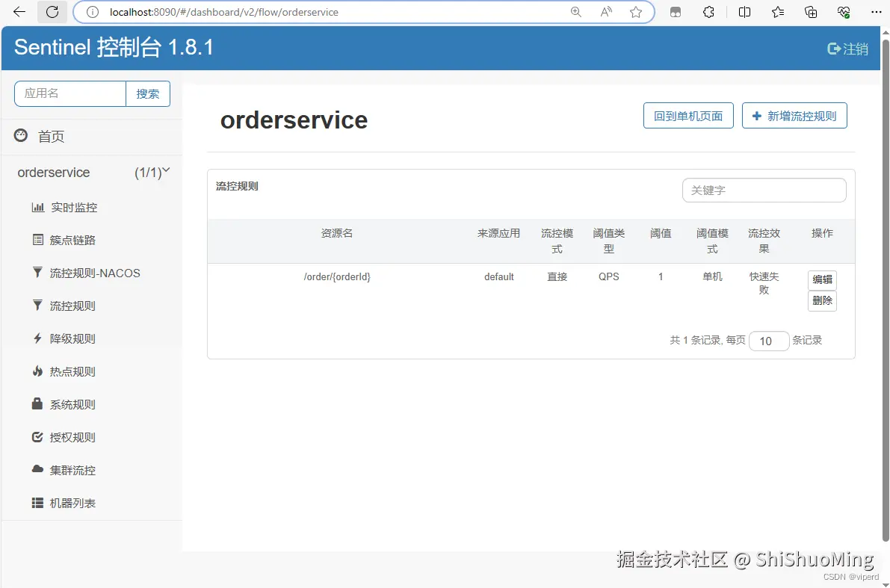Open favorites list icon
Image resolution: width=890 pixels, height=588 pixels.
pyautogui.click(x=778, y=12)
